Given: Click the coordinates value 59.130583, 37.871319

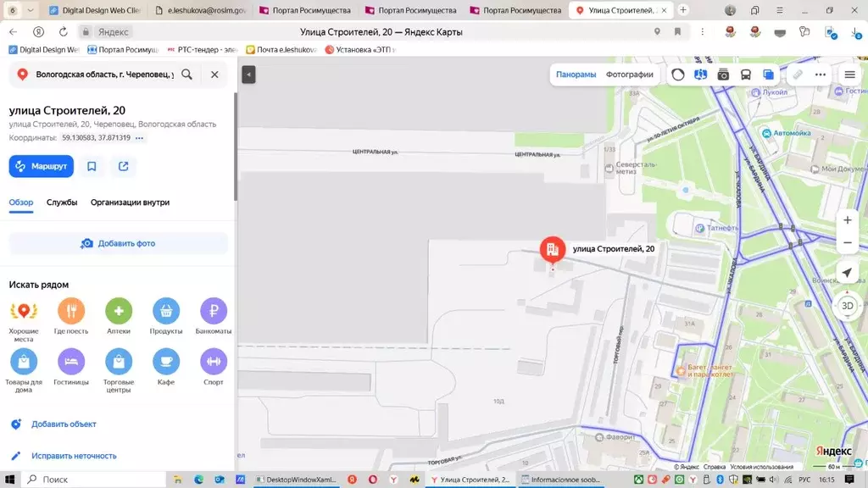Looking at the screenshot, I should [x=97, y=138].
